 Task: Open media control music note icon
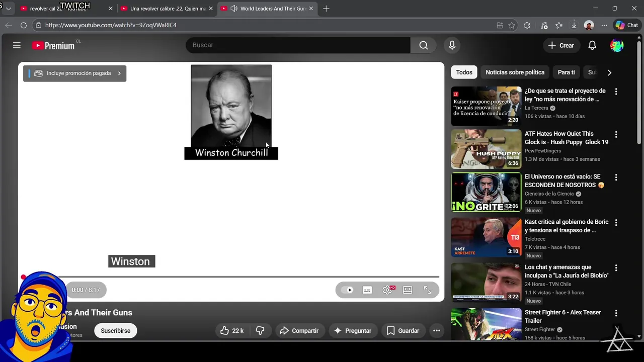(x=544, y=25)
